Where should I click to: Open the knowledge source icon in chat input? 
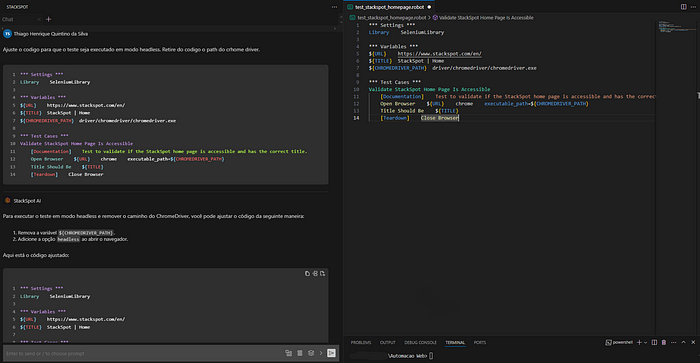311,353
